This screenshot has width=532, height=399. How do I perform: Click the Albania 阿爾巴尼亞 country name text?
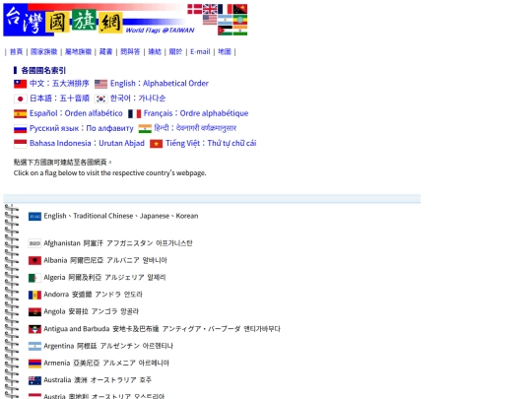click(105, 260)
